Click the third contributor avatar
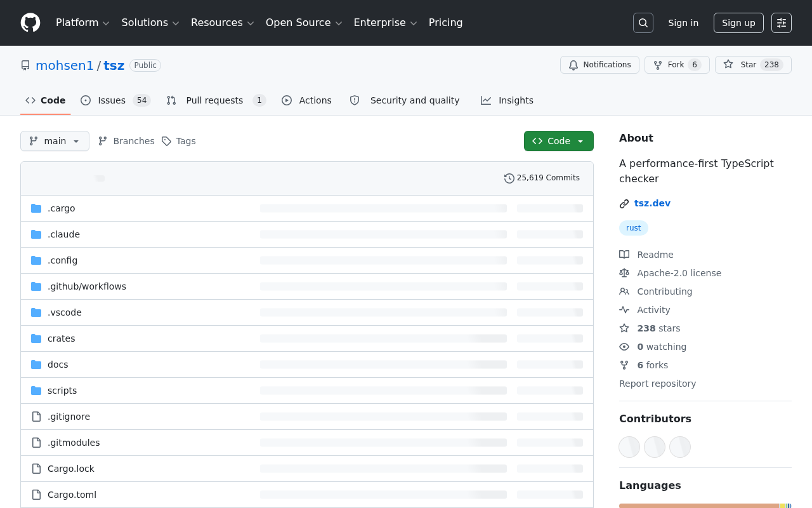The image size is (812, 508). coord(680,447)
